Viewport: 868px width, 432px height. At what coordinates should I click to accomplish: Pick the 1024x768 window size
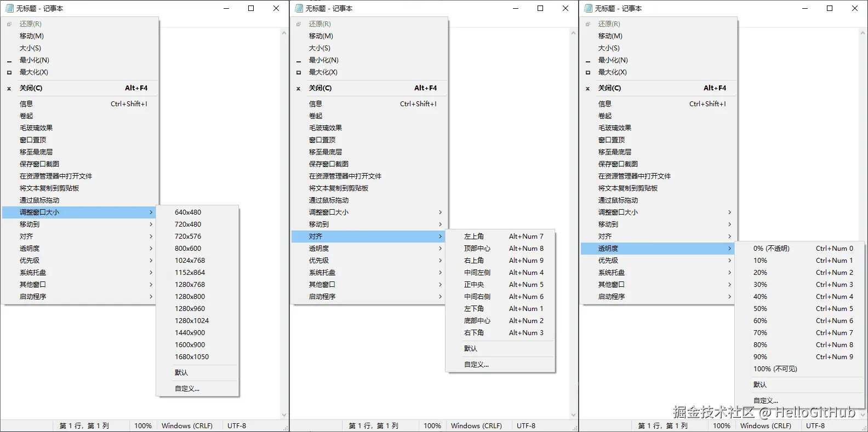198,261
